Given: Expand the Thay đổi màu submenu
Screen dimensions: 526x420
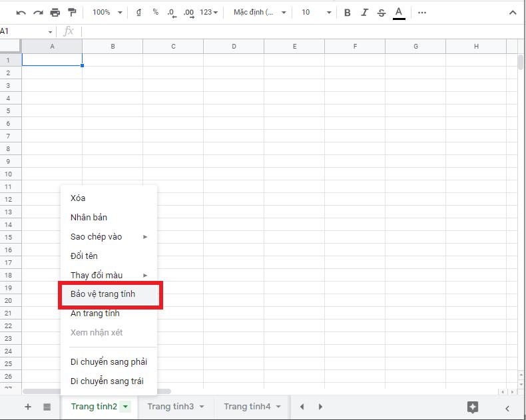Looking at the screenshot, I should click(x=109, y=276).
